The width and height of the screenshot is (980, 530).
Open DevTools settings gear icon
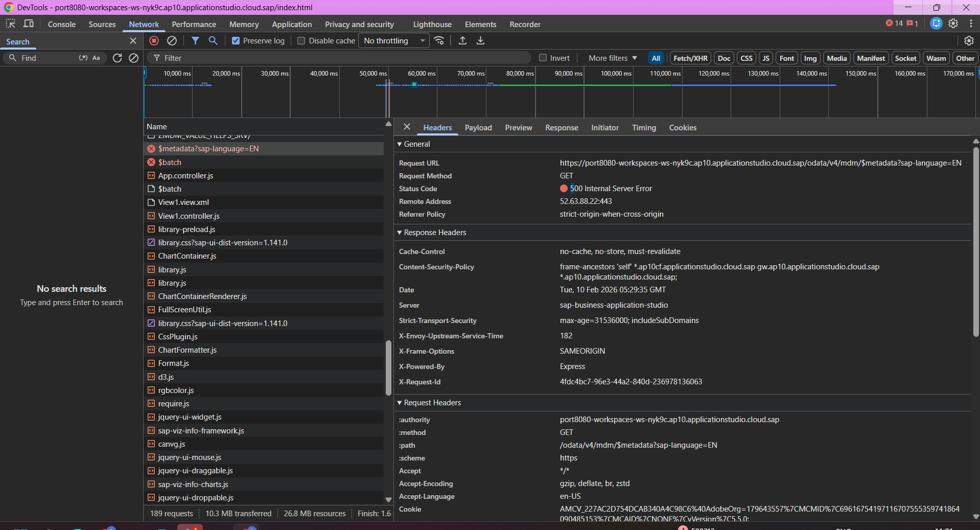[x=953, y=24]
